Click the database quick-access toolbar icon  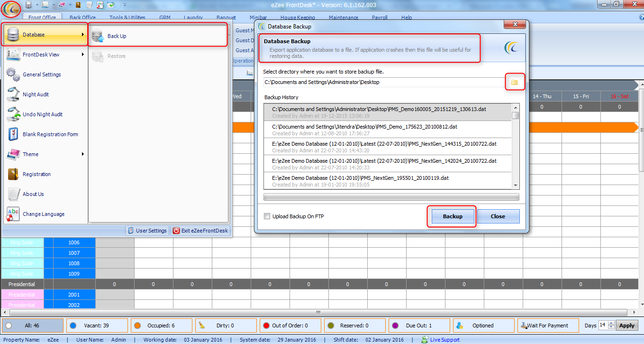[28, 5]
